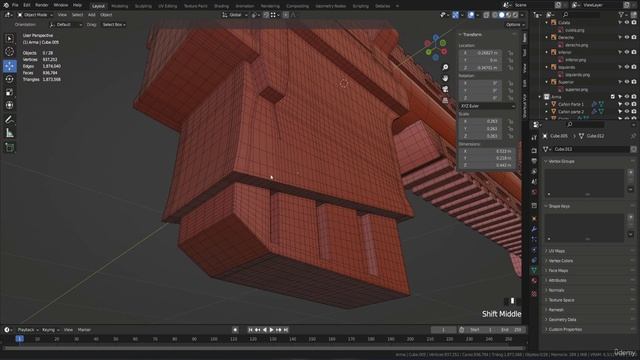
Task: Open the Global transform orientation dropdown
Action: tap(235, 15)
